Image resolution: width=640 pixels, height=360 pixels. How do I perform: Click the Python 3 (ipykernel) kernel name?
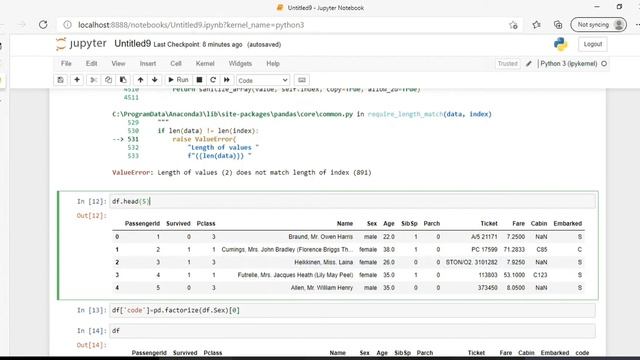pyautogui.click(x=569, y=64)
